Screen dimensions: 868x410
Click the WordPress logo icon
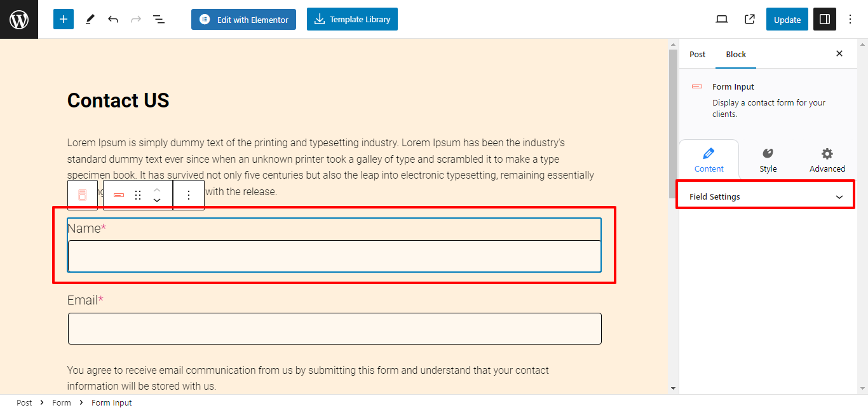[19, 19]
